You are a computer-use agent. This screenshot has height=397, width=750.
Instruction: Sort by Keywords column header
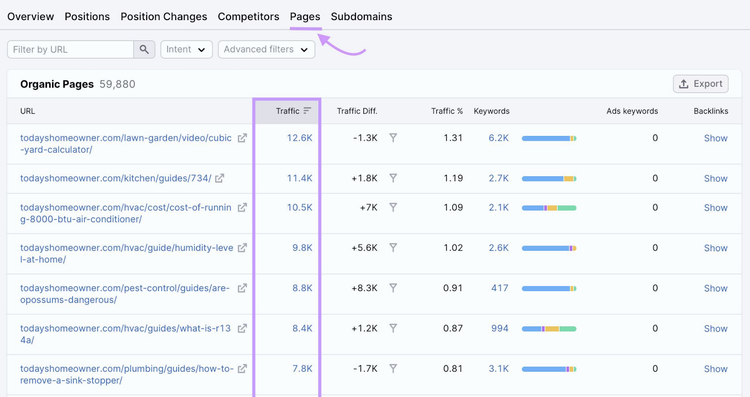tap(491, 111)
